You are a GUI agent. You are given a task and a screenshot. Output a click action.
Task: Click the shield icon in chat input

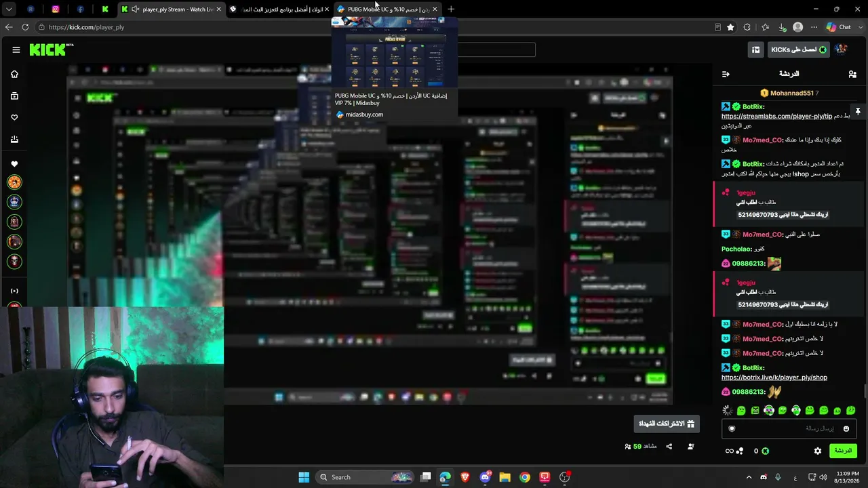732,428
